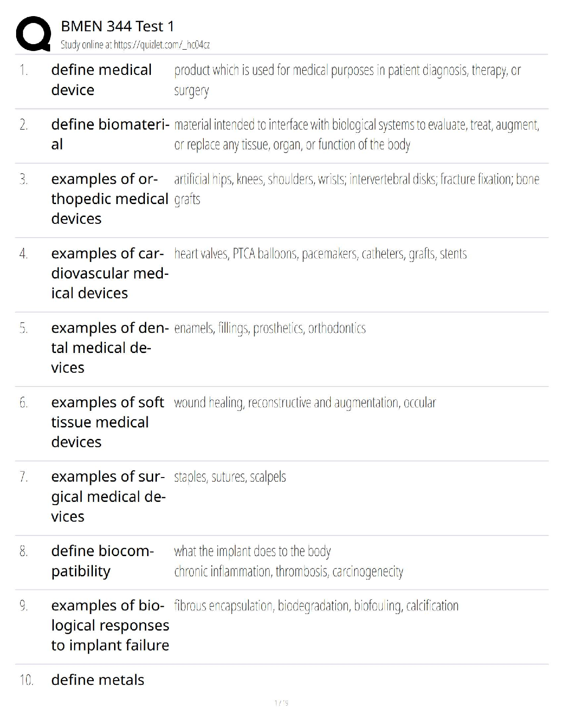Screen dimensions: 563x728
Task: Click the heart valves, PTCA balloons answer
Action: click(320, 254)
